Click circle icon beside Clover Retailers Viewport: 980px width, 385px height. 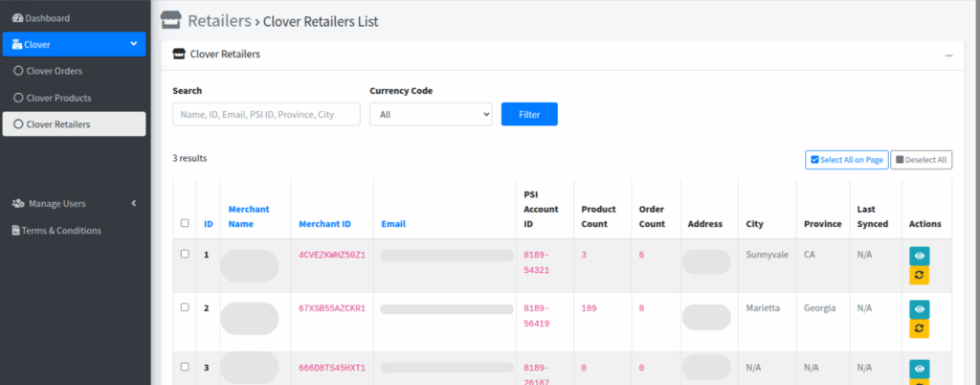pos(18,125)
